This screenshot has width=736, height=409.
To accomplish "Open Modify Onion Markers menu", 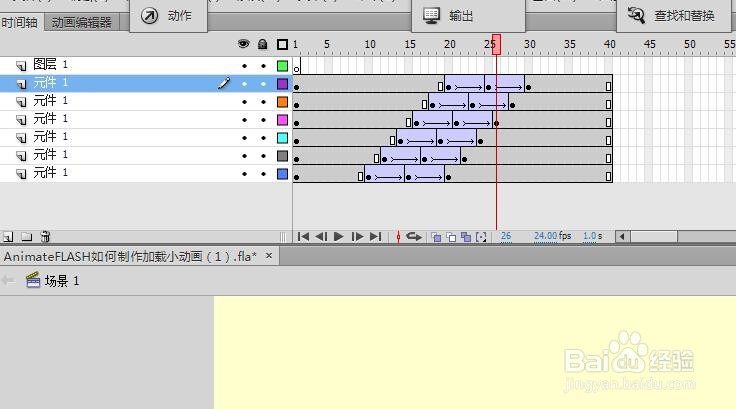I will coord(481,237).
